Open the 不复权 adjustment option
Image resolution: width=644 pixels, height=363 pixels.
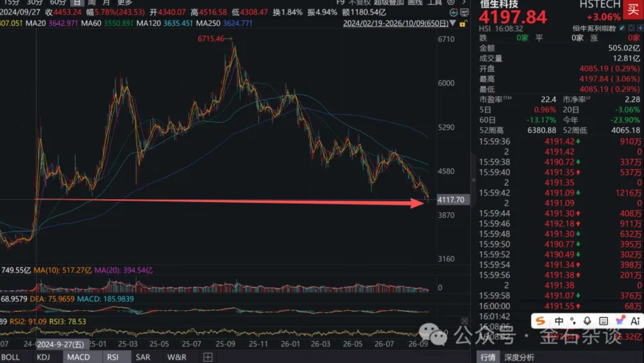(360, 2)
